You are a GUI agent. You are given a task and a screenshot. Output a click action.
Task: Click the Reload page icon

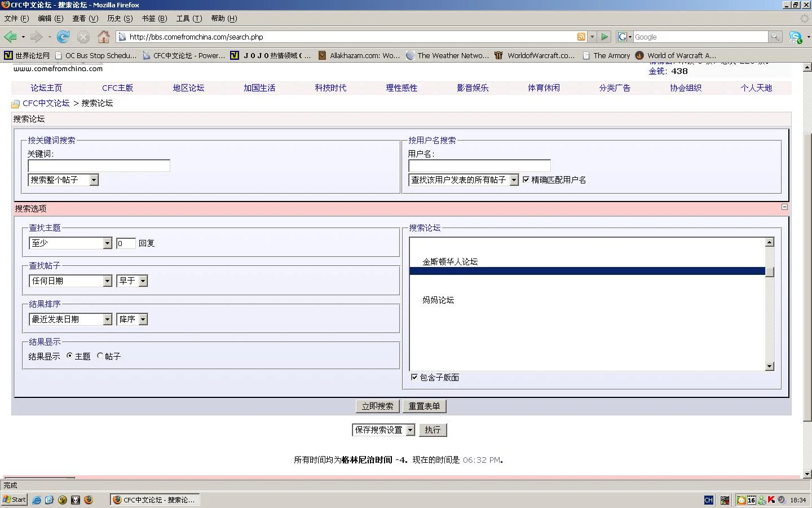click(x=63, y=37)
